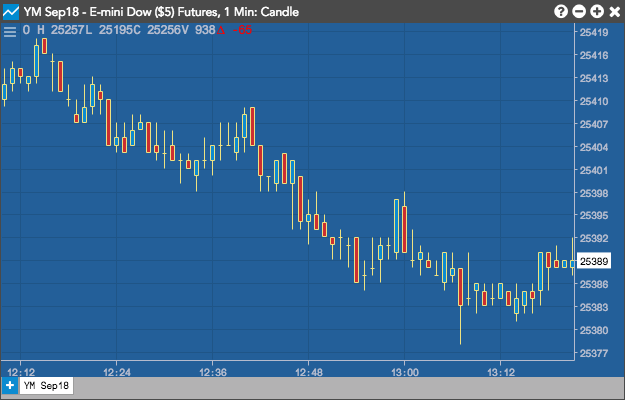Close the chart with the X icon
Screen dimensions: 625x400
(x=615, y=12)
